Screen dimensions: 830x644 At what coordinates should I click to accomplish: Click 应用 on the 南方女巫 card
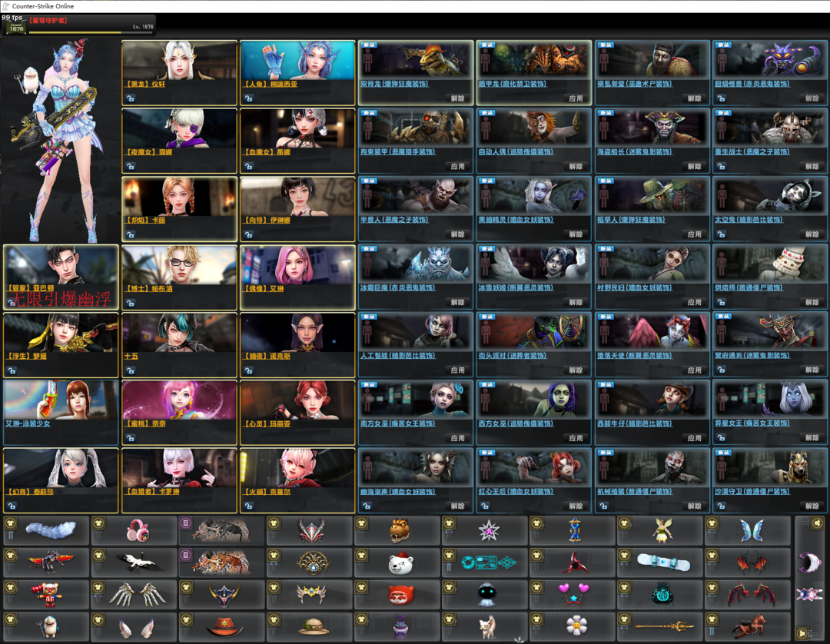pos(457,438)
